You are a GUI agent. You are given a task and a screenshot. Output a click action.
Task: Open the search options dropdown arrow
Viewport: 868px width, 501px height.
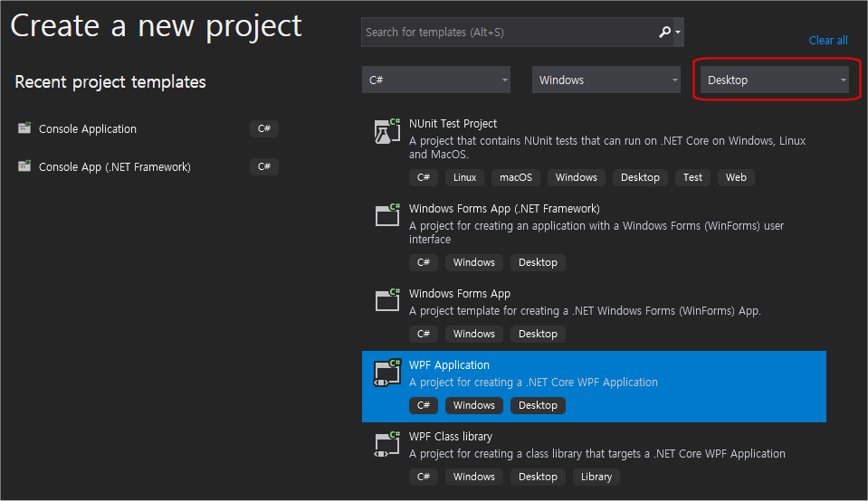(x=678, y=32)
